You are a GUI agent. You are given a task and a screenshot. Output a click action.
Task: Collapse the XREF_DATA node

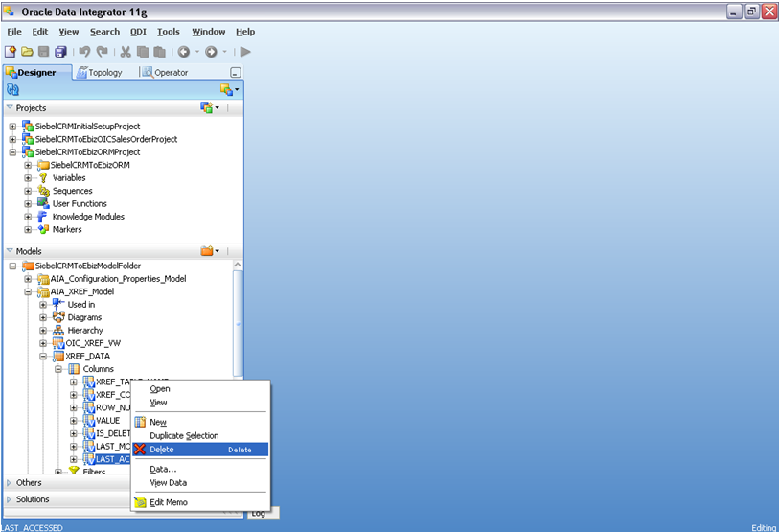43,357
